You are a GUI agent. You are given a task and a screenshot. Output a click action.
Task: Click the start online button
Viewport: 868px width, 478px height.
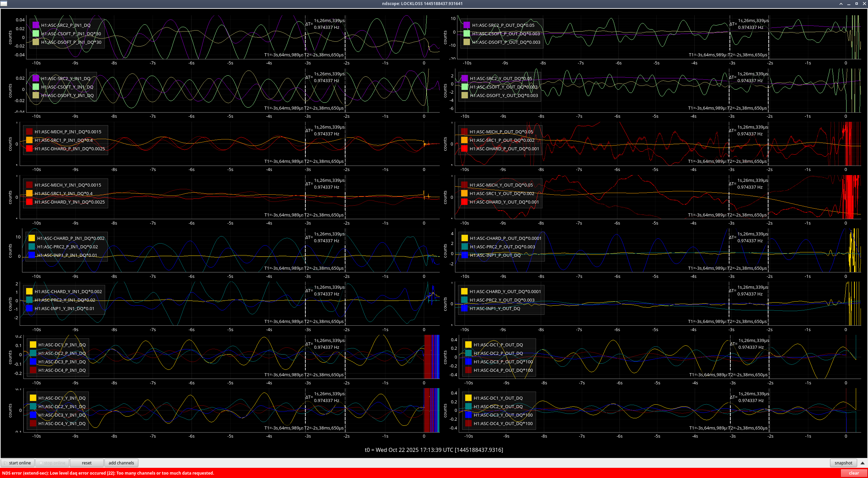(18, 463)
